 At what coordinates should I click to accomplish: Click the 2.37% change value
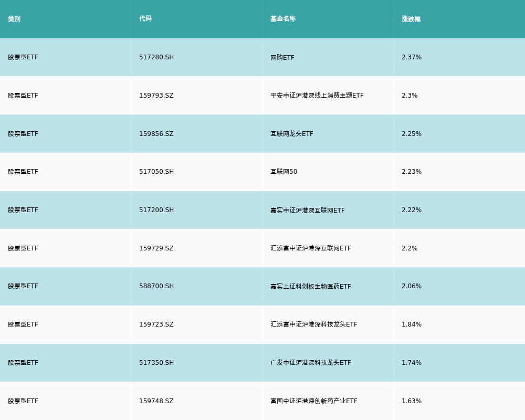tap(412, 57)
